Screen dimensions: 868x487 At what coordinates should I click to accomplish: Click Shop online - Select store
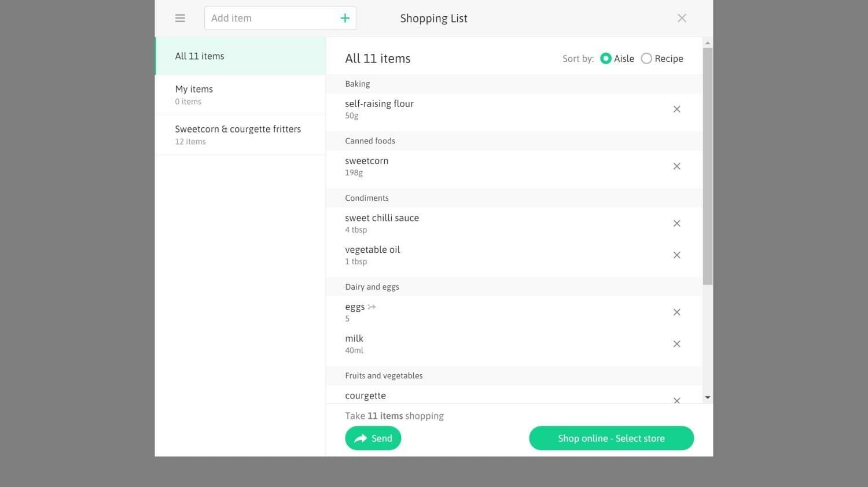[611, 438]
